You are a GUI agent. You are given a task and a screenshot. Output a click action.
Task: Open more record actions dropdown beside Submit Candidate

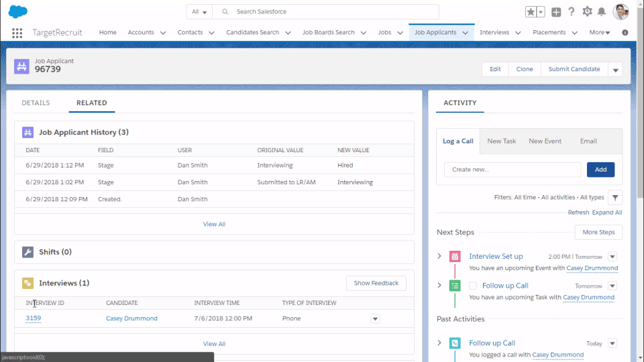tap(615, 69)
